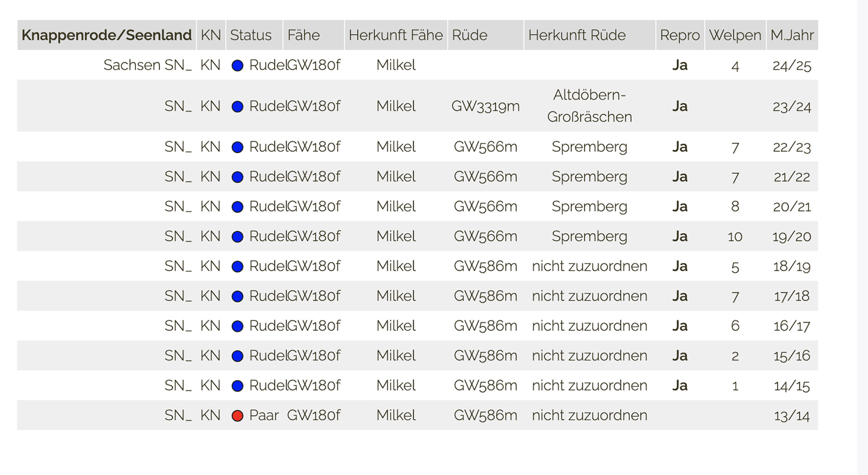868x475 pixels.
Task: Click the Welpen column header
Action: tap(735, 35)
